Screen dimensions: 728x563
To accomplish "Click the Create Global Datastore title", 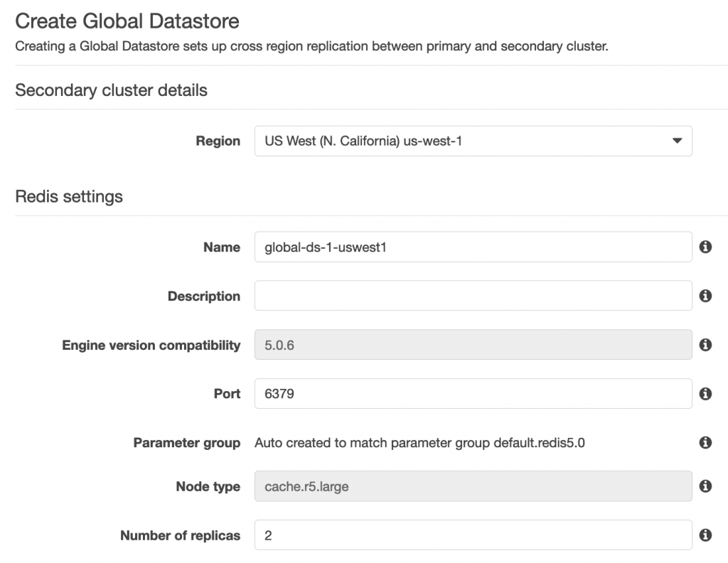I will click(x=127, y=21).
